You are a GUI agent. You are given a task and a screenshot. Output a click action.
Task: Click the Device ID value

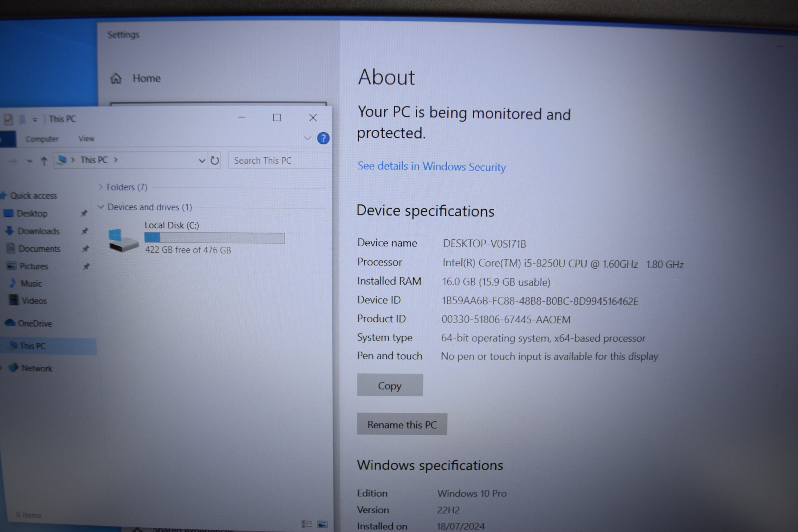click(x=540, y=301)
